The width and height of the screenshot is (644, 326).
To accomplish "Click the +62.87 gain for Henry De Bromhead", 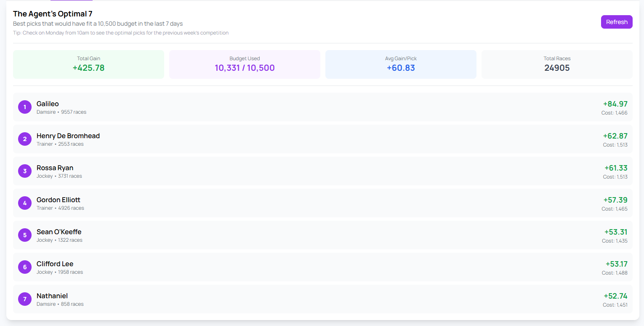I will click(615, 136).
